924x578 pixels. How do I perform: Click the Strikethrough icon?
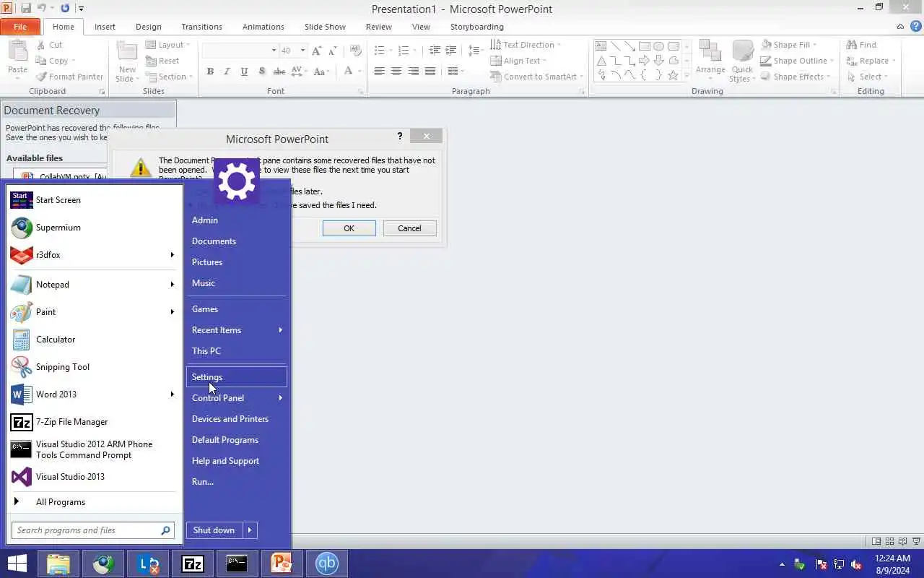279,72
